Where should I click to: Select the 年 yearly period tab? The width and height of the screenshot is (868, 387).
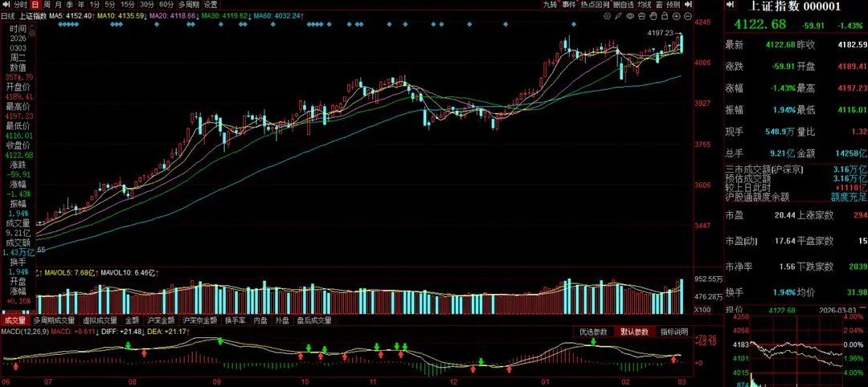coord(81,5)
